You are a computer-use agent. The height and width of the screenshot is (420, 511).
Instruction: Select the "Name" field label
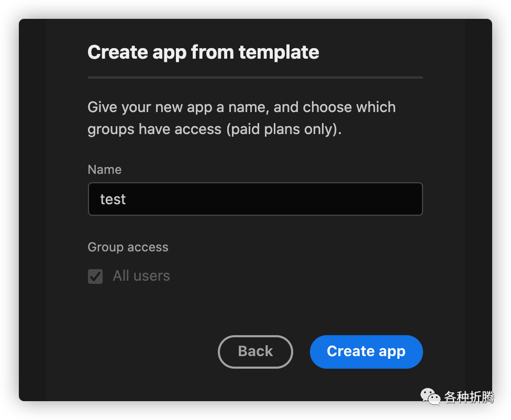click(x=105, y=170)
